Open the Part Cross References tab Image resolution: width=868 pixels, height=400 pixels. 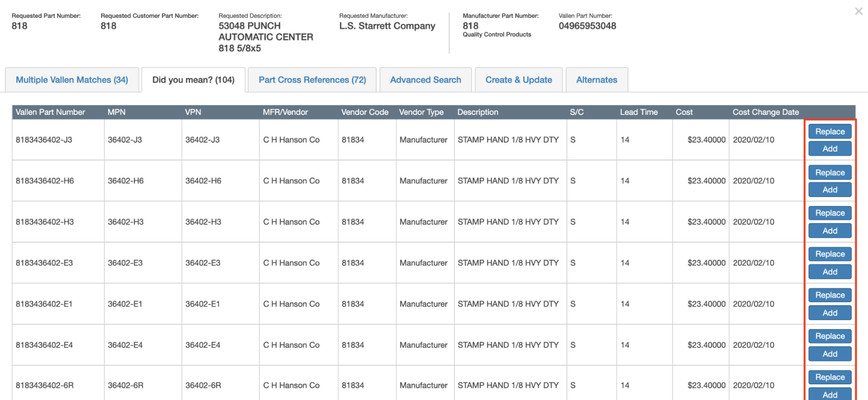pos(312,80)
